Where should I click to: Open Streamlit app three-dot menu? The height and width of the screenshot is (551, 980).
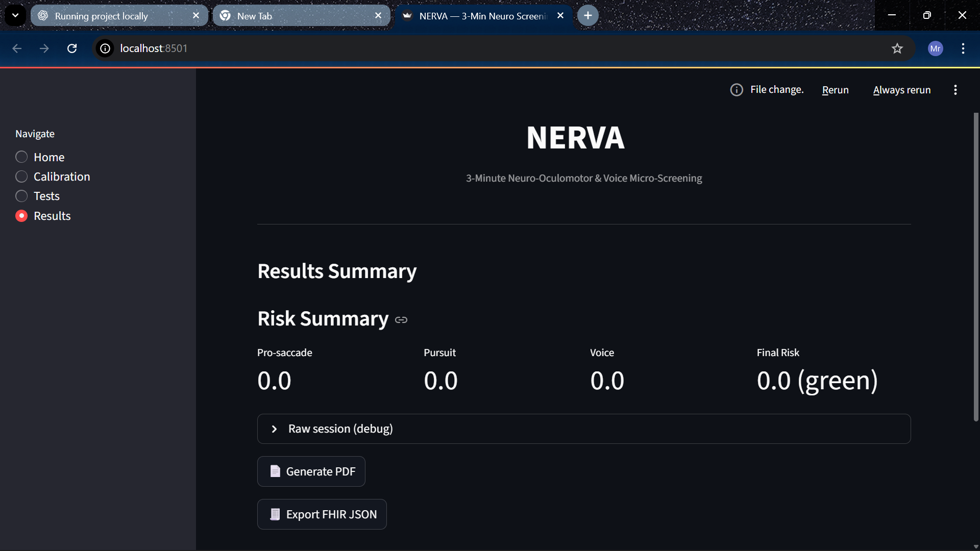point(955,90)
